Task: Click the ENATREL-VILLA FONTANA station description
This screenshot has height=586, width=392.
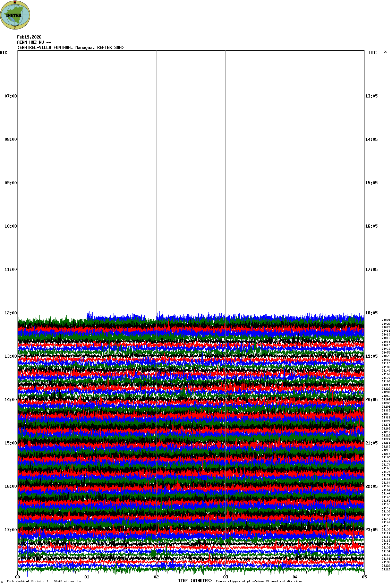Action: point(70,48)
